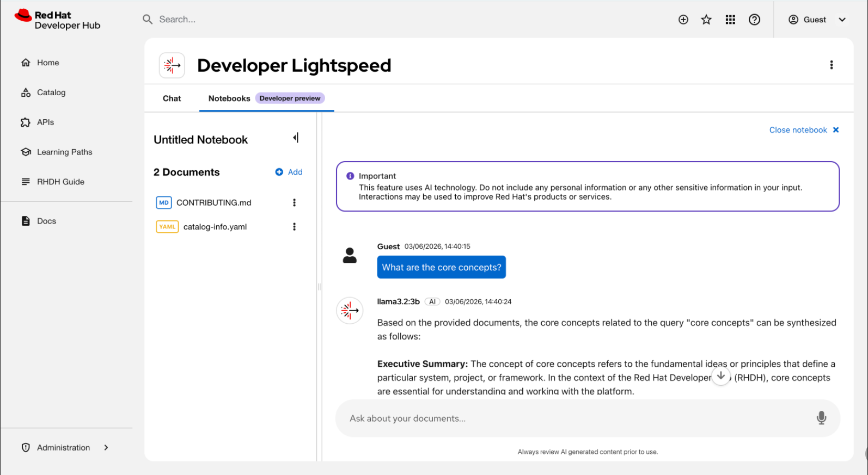
Task: Click the Close notebook link
Action: pyautogui.click(x=798, y=130)
